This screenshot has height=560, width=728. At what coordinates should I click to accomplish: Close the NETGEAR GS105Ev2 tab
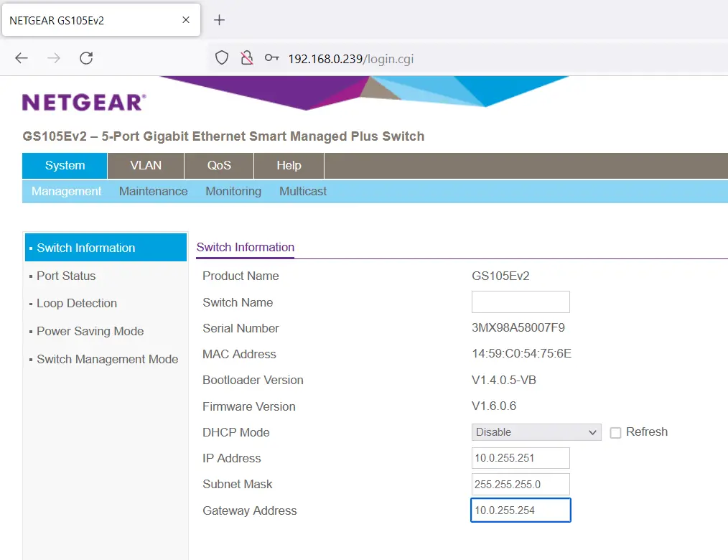[x=186, y=20]
